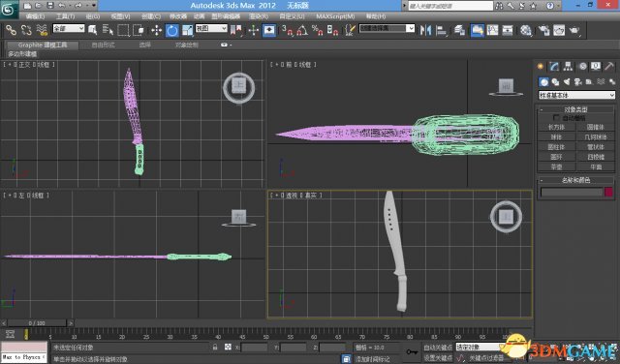620x364 pixels.
Task: Open the Material Editor icon
Action: [526, 30]
